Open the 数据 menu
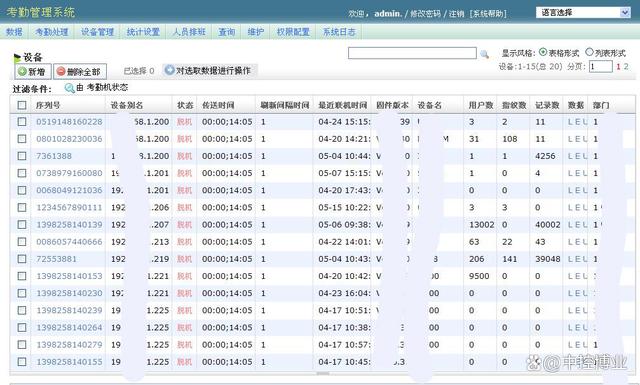The height and width of the screenshot is (385, 640). click(x=14, y=32)
